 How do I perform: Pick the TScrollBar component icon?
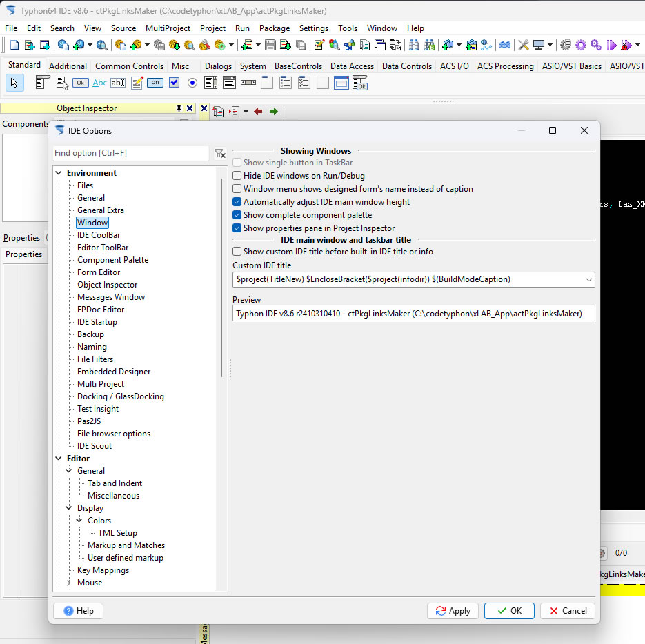[248, 83]
